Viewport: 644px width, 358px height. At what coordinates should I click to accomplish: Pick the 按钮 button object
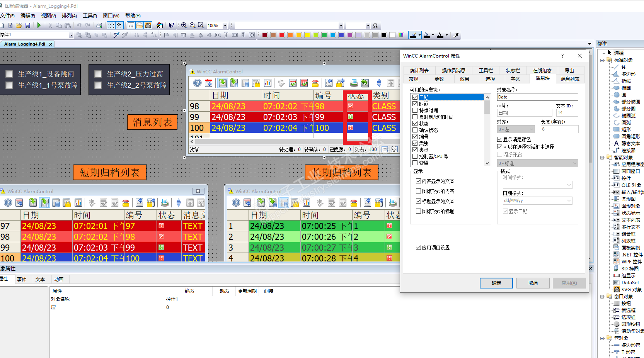[626, 304]
